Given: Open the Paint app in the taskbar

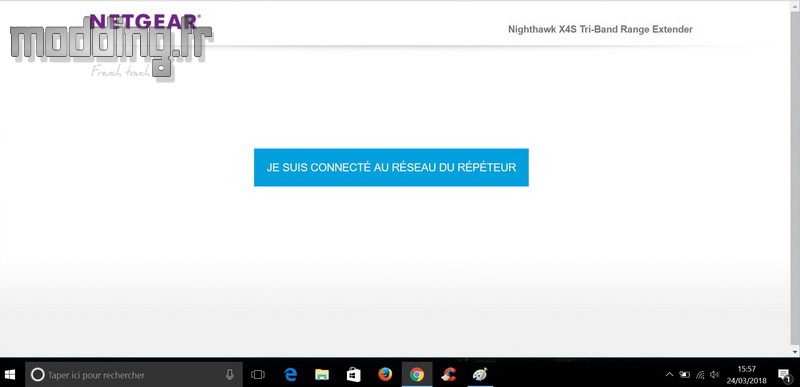Looking at the screenshot, I should click(480, 375).
